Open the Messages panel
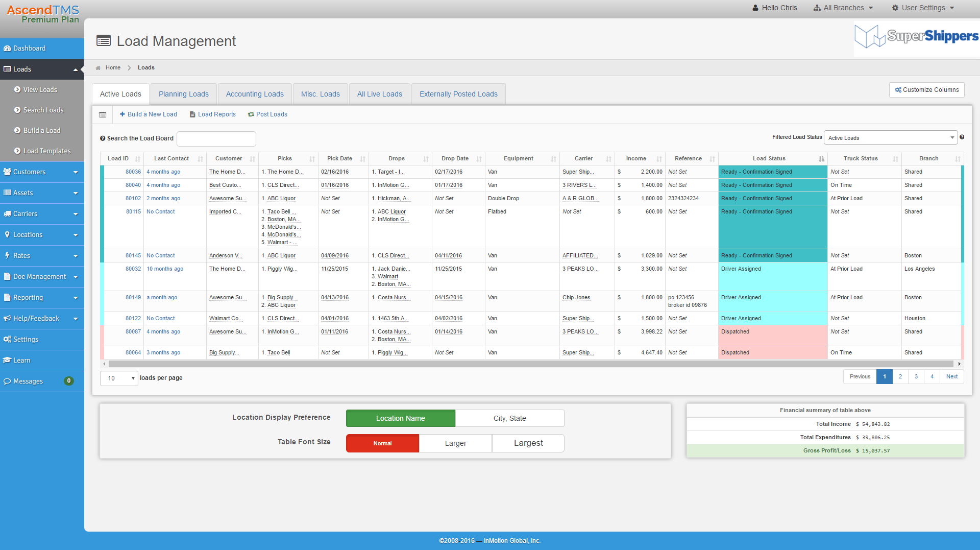Viewport: 980px width, 550px height. coord(28,381)
